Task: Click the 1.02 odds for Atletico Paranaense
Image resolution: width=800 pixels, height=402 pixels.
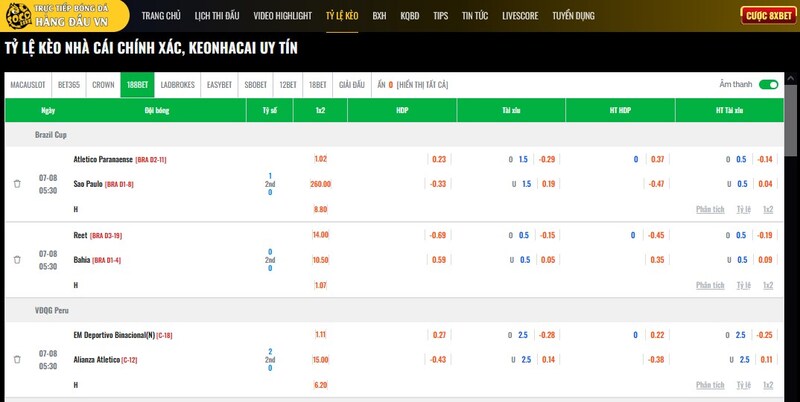Action: coord(320,159)
